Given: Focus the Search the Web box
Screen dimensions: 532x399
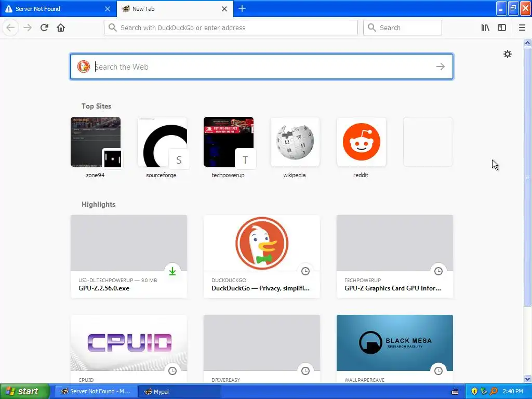Looking at the screenshot, I should (262, 66).
